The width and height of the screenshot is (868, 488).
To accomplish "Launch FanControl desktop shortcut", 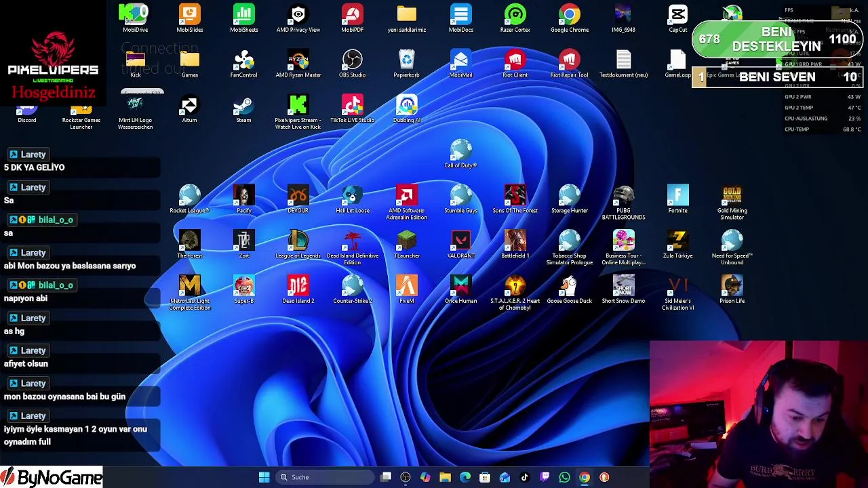I will coord(243,64).
